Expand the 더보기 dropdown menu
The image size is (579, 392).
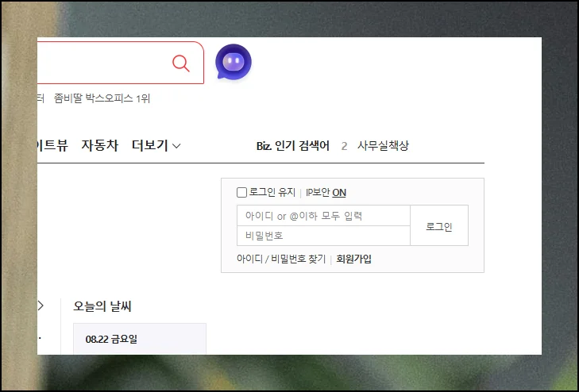[156, 145]
